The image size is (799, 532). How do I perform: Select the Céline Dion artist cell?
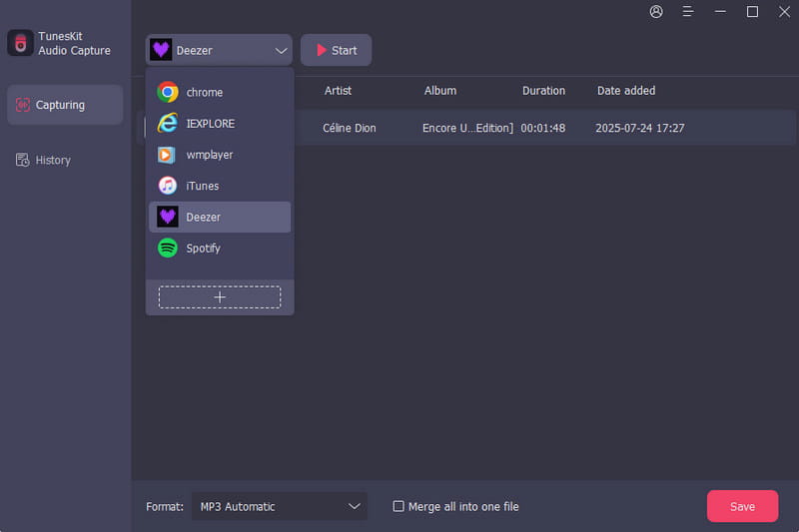tap(349, 128)
